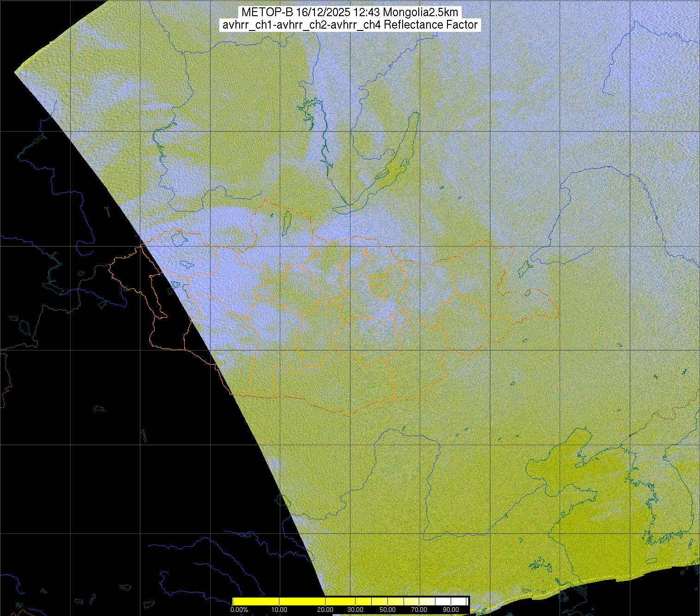The width and height of the screenshot is (700, 616).
Task: Click the 0.00% label on the color scale
Action: click(239, 610)
